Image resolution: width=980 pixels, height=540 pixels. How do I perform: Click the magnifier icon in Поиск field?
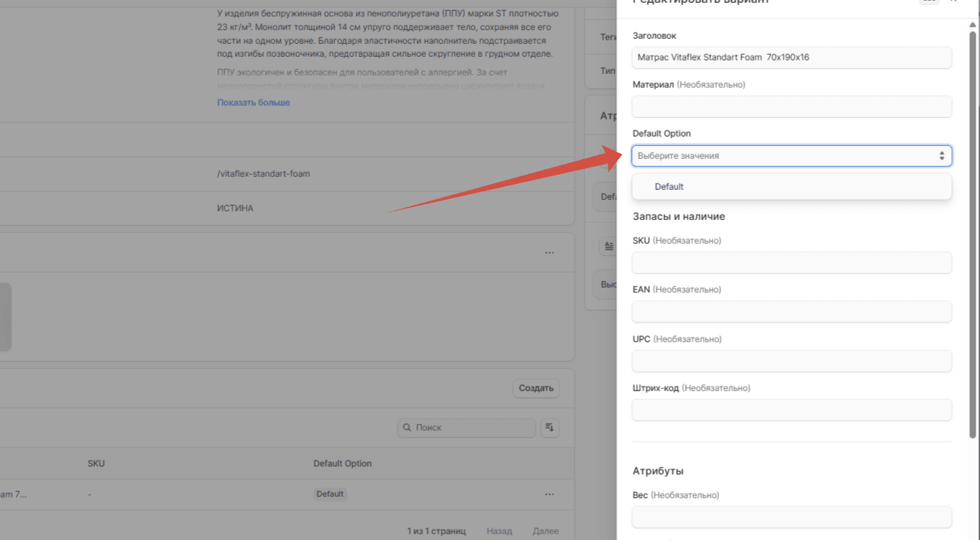pyautogui.click(x=408, y=427)
